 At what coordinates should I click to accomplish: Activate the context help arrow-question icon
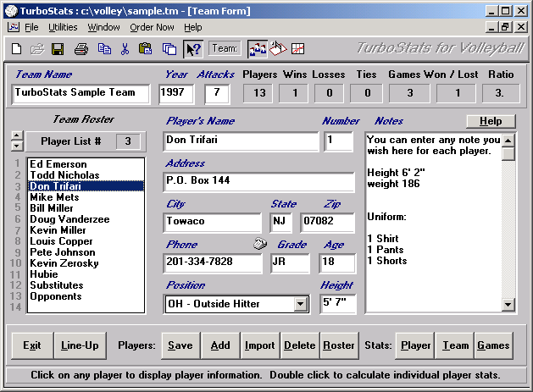click(193, 49)
